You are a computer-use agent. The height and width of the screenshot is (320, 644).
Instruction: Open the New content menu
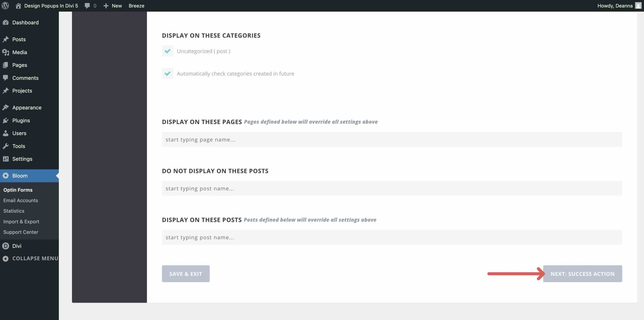[113, 6]
